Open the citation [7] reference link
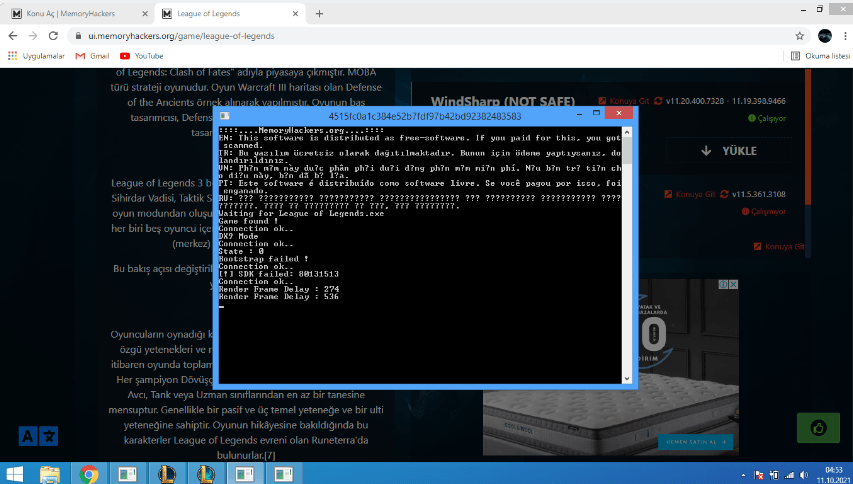 (x=270, y=455)
